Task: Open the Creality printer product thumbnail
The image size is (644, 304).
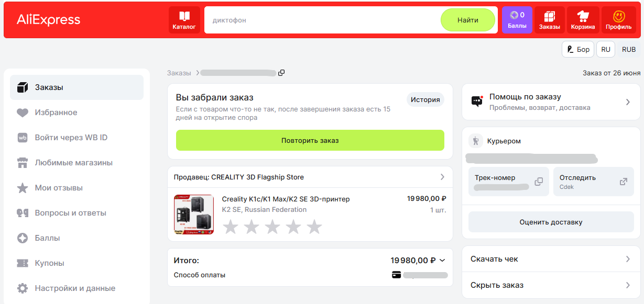Action: [x=194, y=215]
